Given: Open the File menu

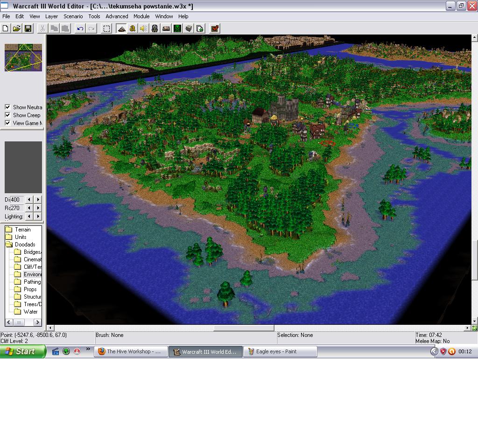Looking at the screenshot, I should [x=6, y=16].
